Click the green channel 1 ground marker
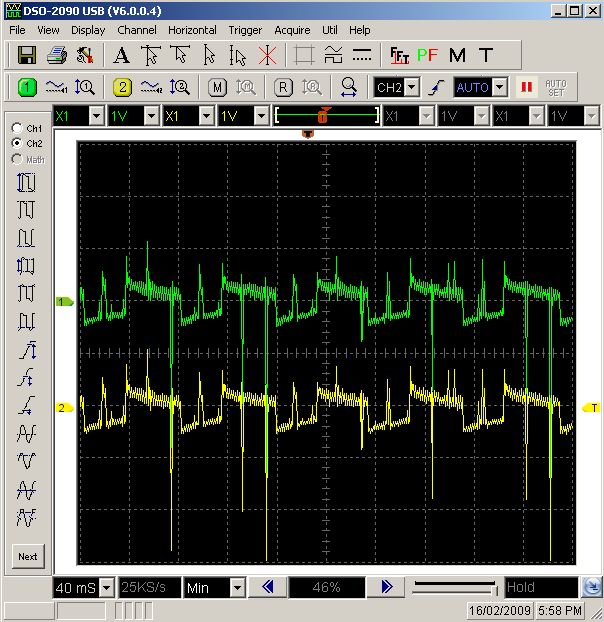 click(x=64, y=302)
